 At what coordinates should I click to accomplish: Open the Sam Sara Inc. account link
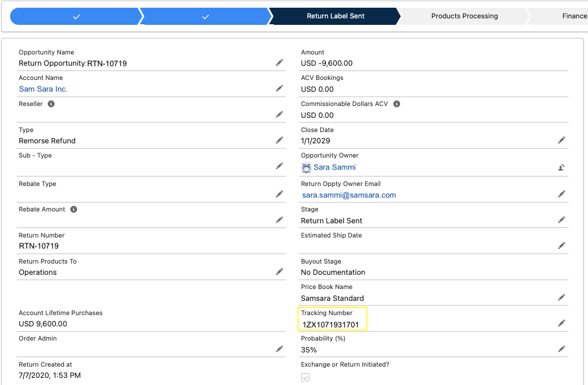43,89
